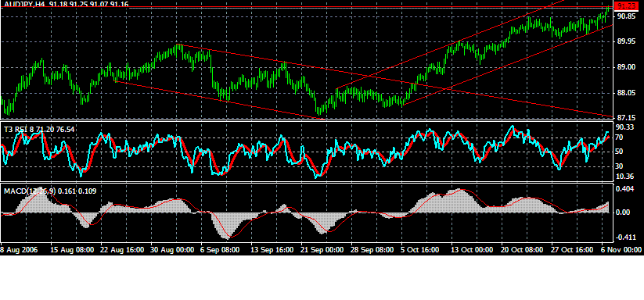Click the 21 Sep 00:00 time label

(x=322, y=249)
